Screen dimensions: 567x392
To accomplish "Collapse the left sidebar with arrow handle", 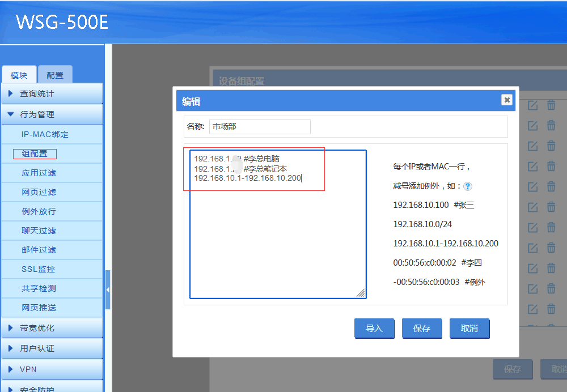I will pyautogui.click(x=108, y=289).
